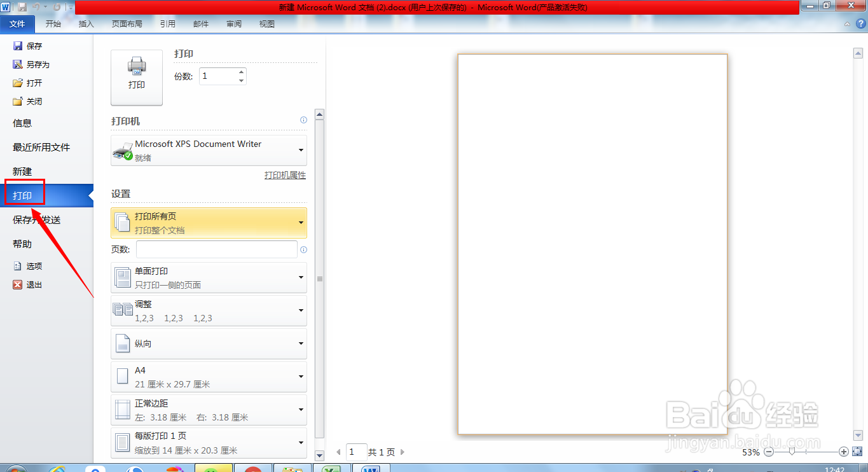Open the 每版打印 1 页 dropdown
The height and width of the screenshot is (472, 868).
tap(209, 443)
